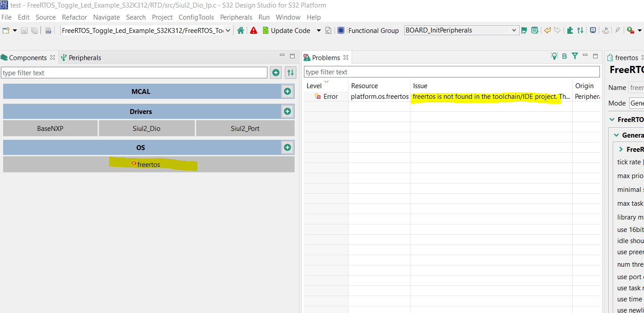The height and width of the screenshot is (313, 644).
Task: Click the green puzzle piece icon in toolbar
Action: [570, 30]
